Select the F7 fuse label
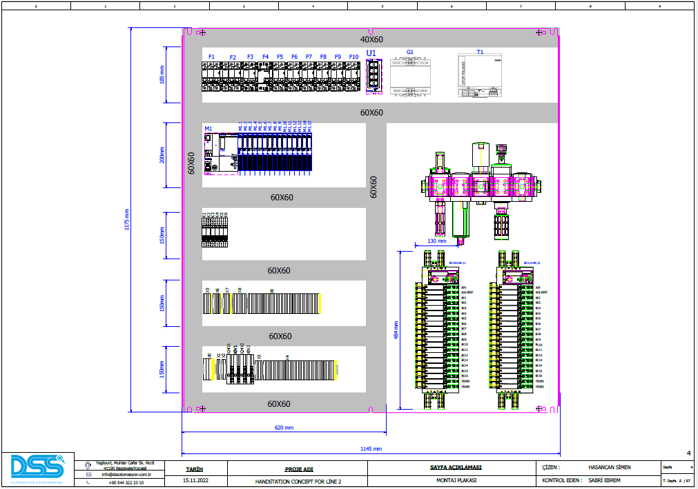The height and width of the screenshot is (489, 698). (309, 57)
